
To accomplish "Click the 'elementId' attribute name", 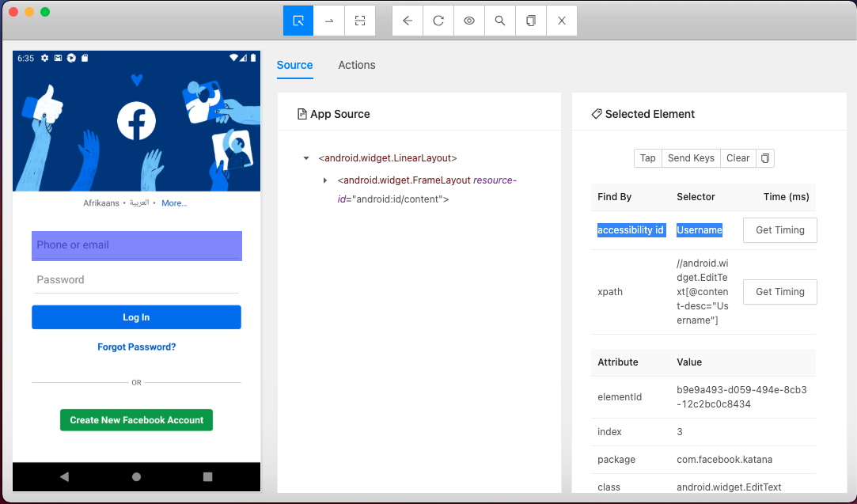I will click(x=620, y=397).
